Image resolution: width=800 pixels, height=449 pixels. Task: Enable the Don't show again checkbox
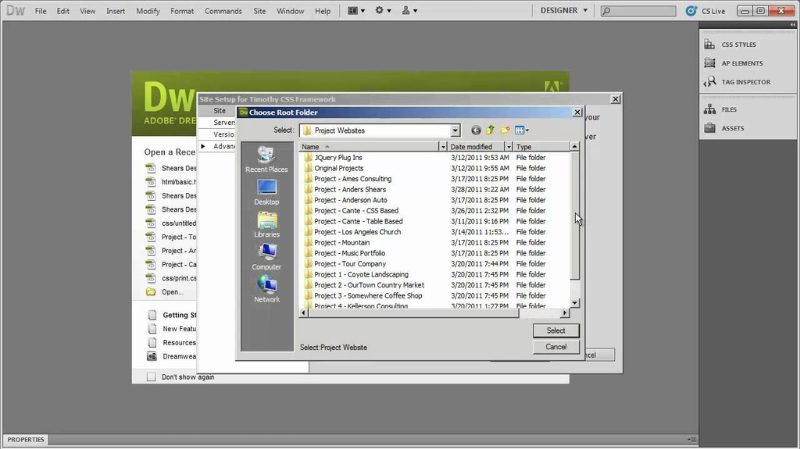152,377
